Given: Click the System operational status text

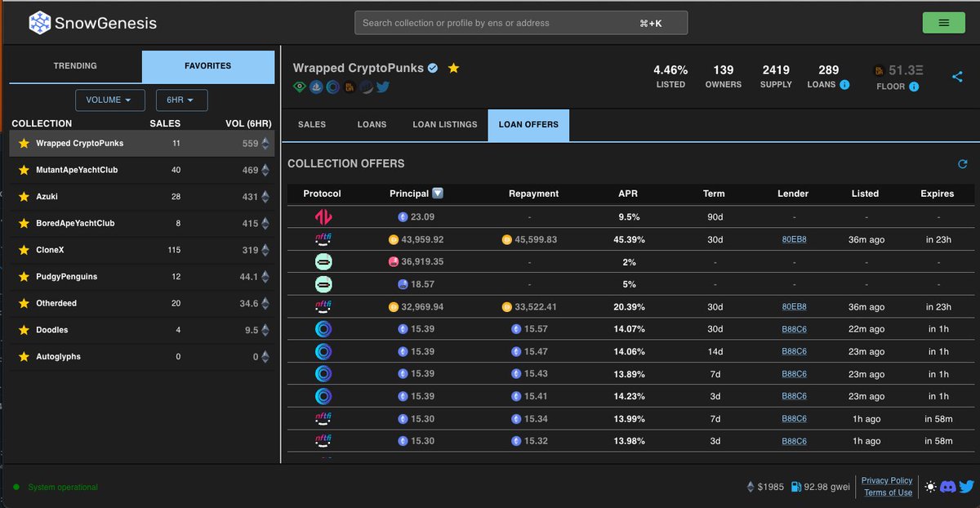Looking at the screenshot, I should (63, 488).
